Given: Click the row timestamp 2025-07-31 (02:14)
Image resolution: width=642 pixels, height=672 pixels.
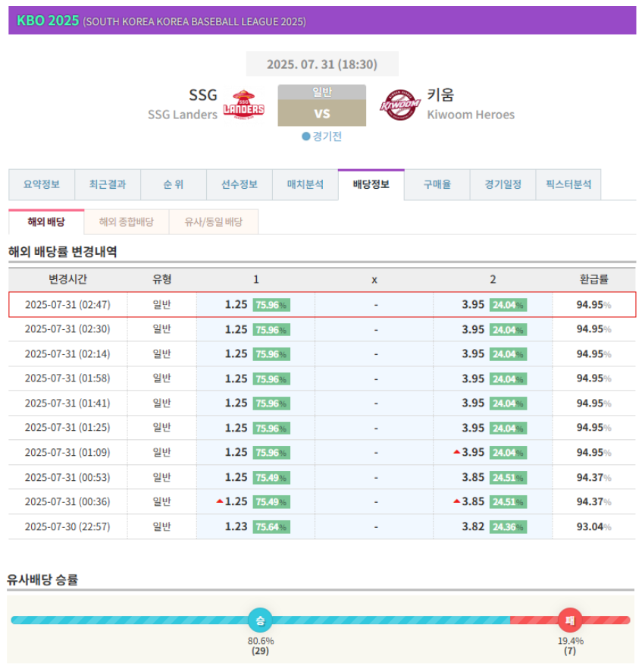Looking at the screenshot, I should tap(67, 354).
